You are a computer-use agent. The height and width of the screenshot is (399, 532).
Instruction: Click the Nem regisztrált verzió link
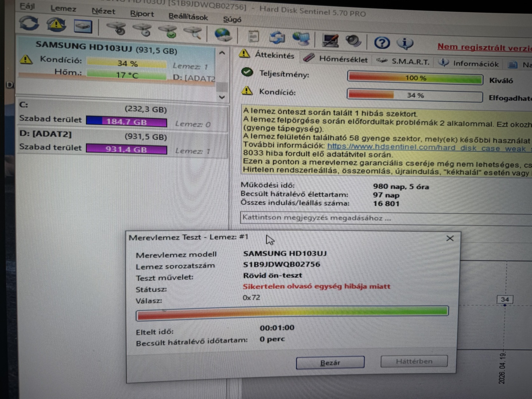pyautogui.click(x=484, y=47)
